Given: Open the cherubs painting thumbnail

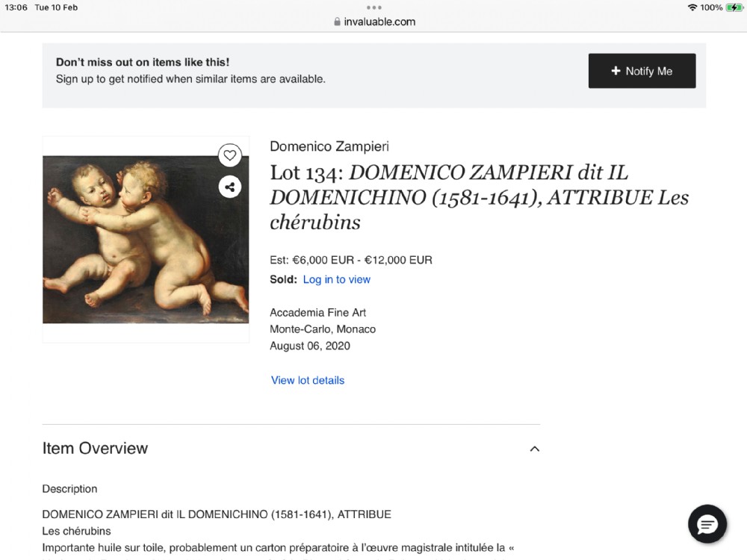Looking at the screenshot, I should [x=146, y=240].
